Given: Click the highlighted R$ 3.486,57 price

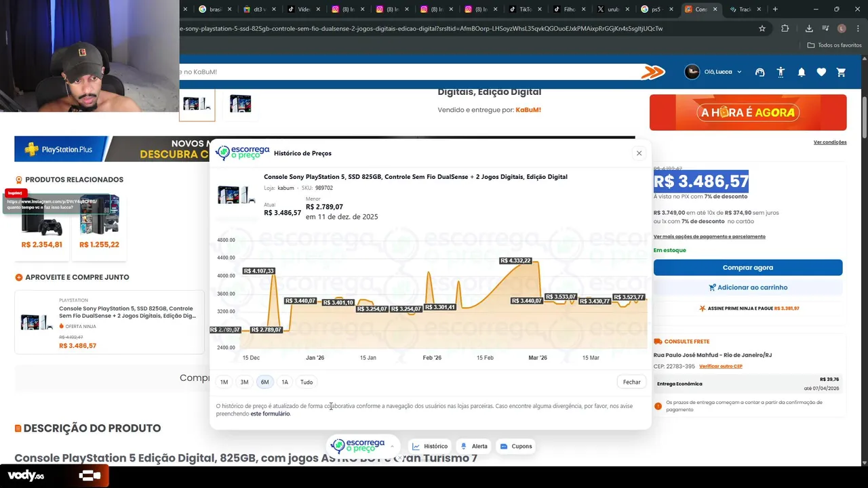Looking at the screenshot, I should tap(701, 182).
